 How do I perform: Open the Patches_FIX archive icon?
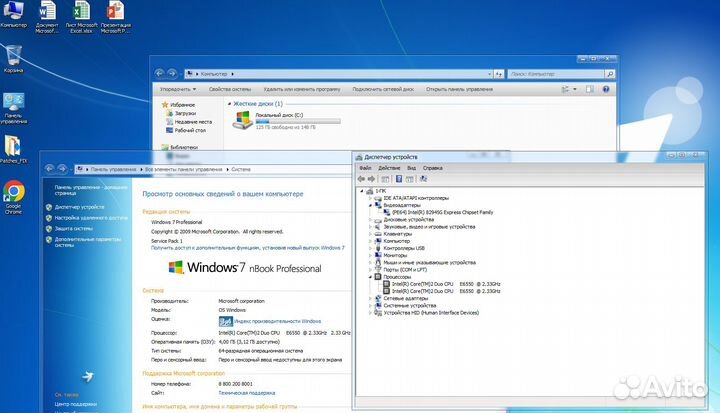point(13,149)
